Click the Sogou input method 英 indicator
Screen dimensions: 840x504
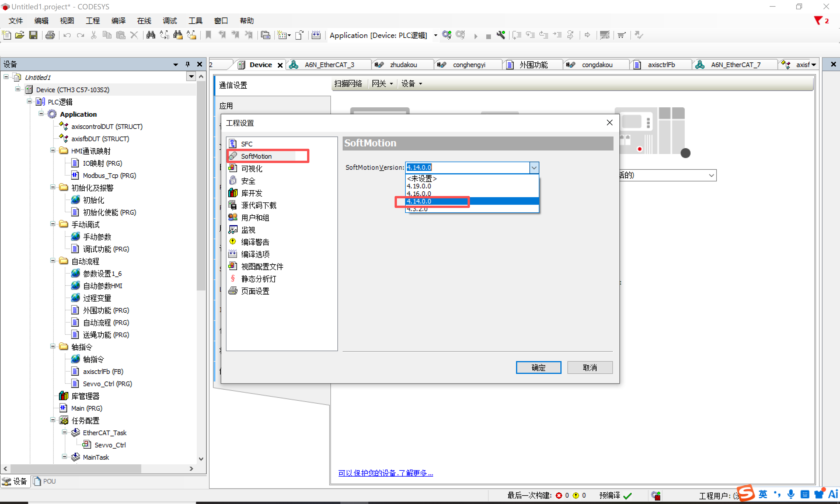763,494
